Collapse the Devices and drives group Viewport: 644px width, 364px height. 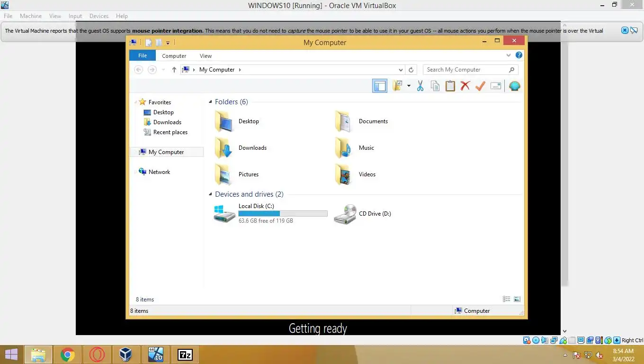tap(210, 194)
